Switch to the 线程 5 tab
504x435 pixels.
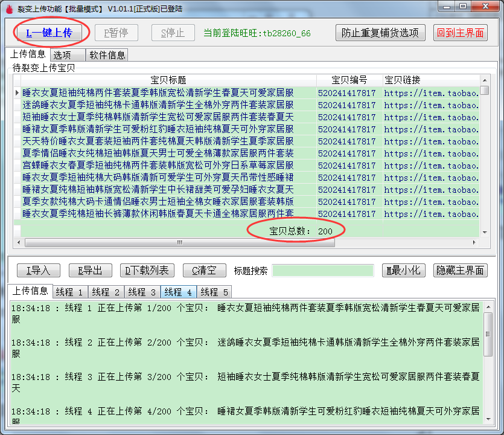tap(214, 291)
